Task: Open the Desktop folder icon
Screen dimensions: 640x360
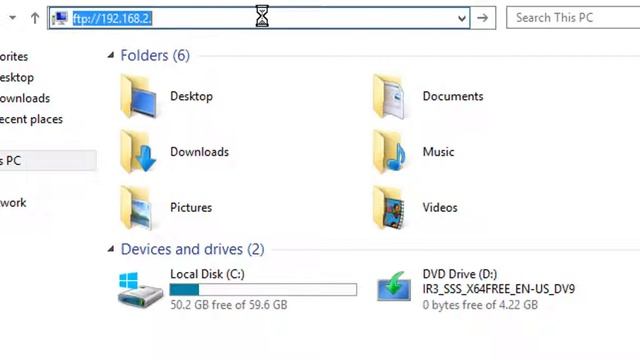Action: (138, 96)
